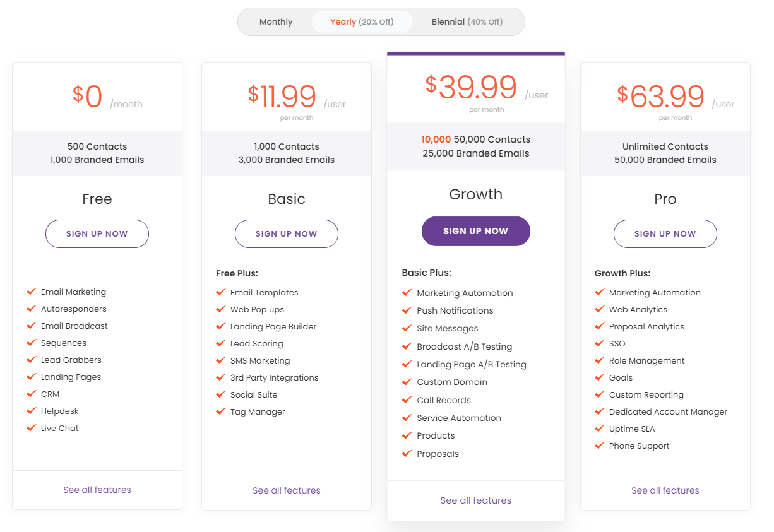
Task: Click the checkmark next to Tag Manager
Action: tap(220, 411)
